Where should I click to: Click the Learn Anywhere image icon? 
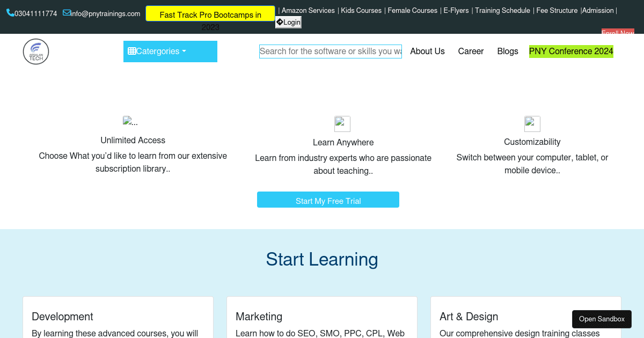(x=342, y=124)
